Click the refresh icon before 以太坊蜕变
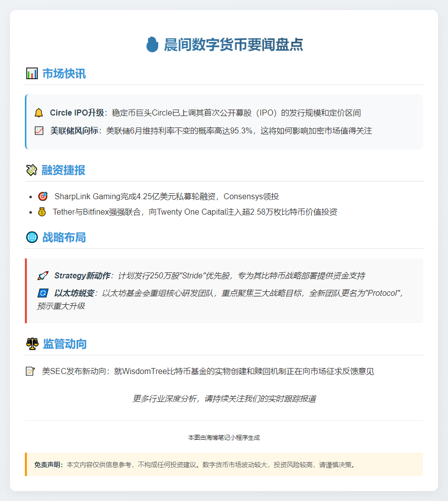 pos(43,293)
